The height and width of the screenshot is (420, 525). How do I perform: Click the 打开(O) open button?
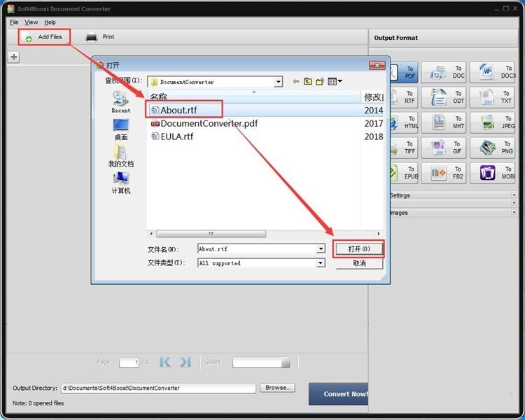click(358, 249)
